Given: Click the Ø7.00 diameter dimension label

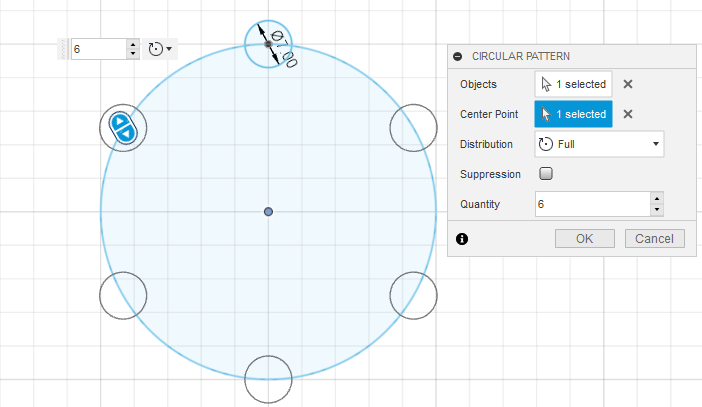Looking at the screenshot, I should 284,49.
